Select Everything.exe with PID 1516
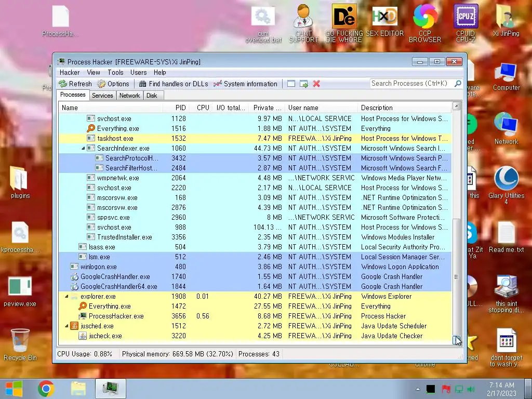 pos(255,128)
